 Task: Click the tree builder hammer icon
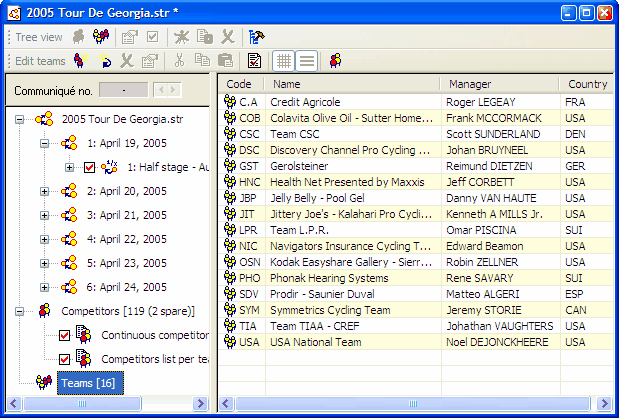point(257,37)
